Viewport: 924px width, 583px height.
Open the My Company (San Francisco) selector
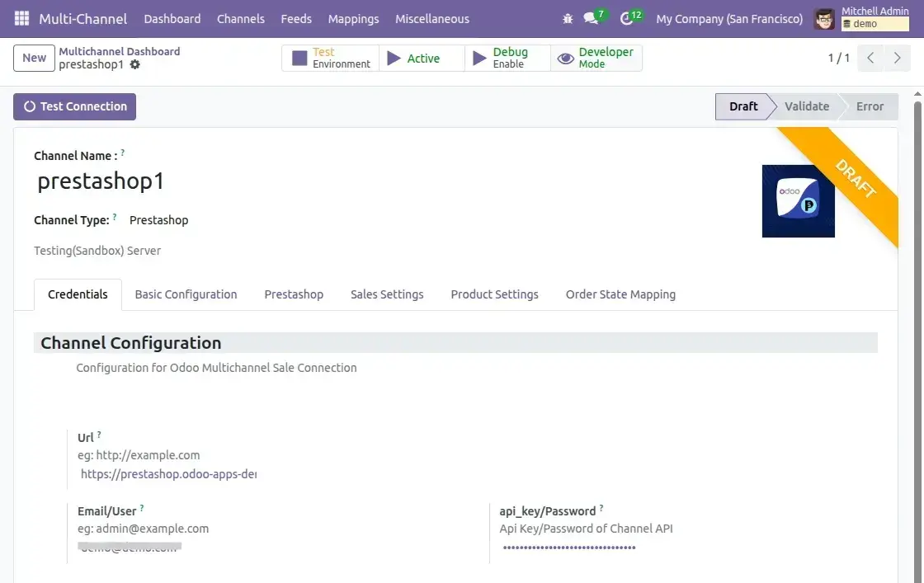(x=729, y=18)
